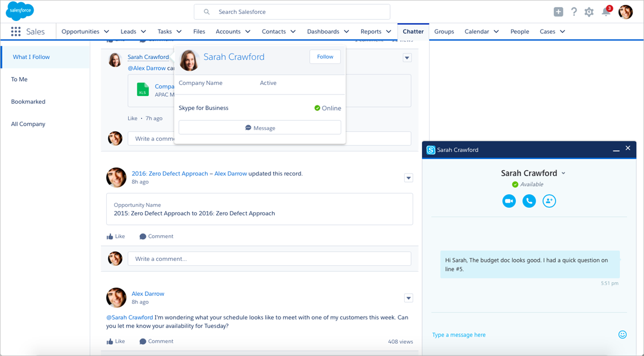Click the Sales app name label
644x356 pixels.
point(35,32)
